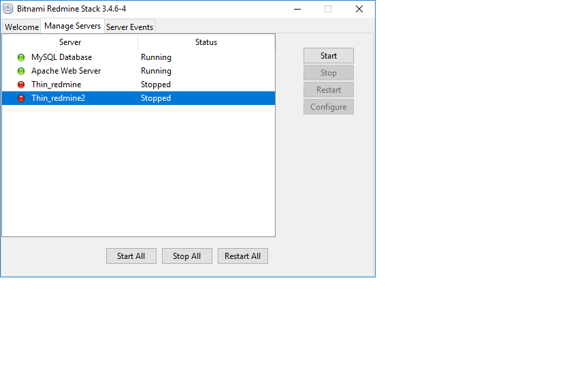
Task: Click the greyed-out Configure button
Action: 329,107
